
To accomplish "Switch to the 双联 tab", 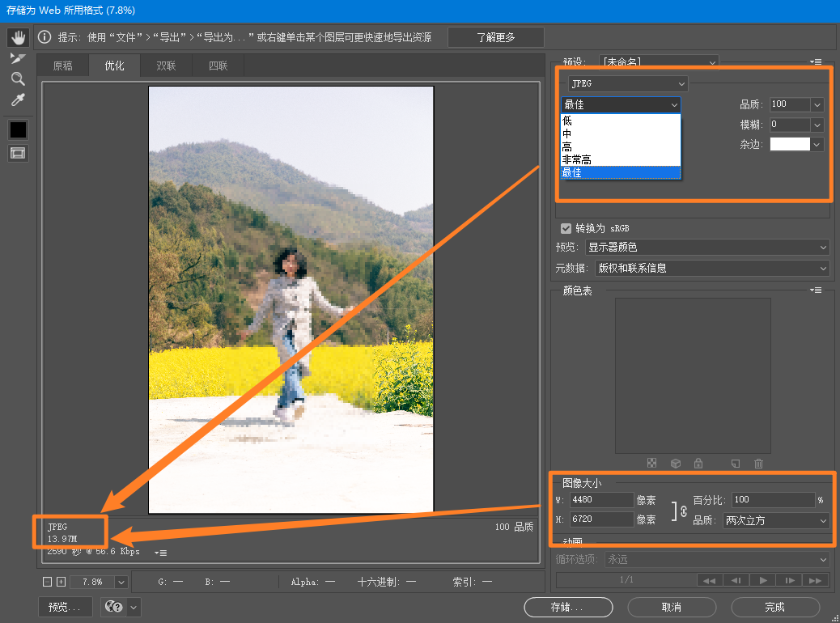I will point(166,66).
